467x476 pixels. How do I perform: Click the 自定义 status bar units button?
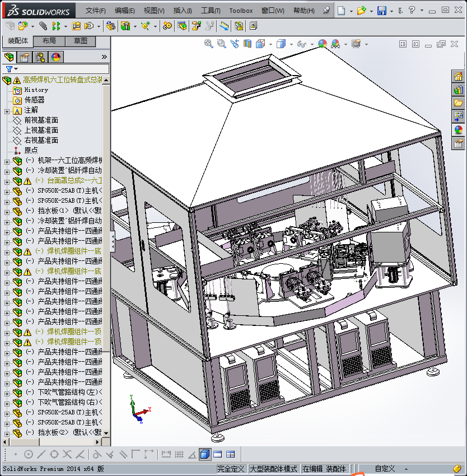[385, 469]
